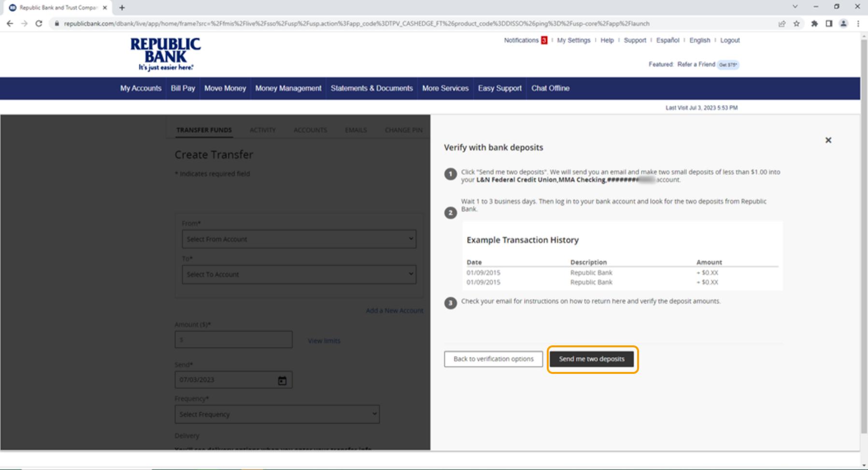Open Money Management menu
The image size is (868, 470).
tap(288, 88)
